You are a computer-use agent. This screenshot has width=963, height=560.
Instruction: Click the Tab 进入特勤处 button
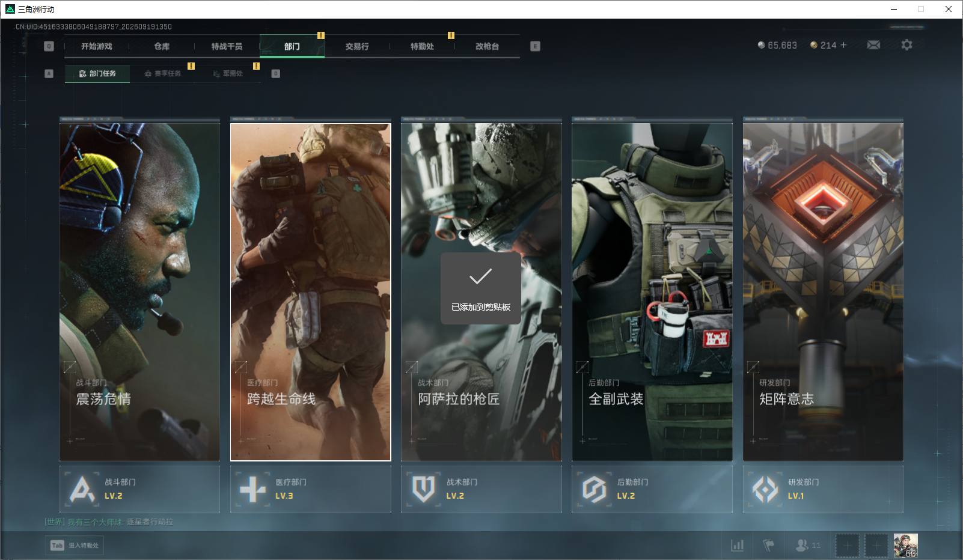(x=75, y=545)
